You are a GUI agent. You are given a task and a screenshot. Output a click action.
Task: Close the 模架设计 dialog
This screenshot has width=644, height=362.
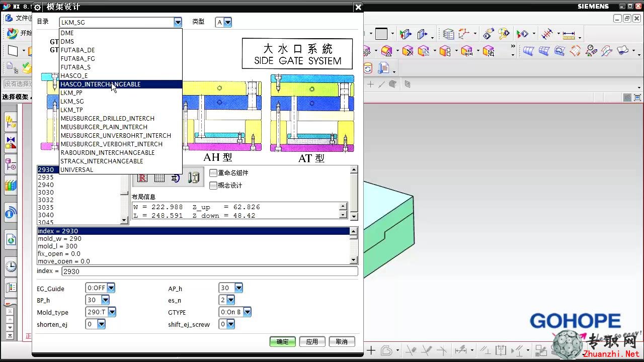click(358, 7)
